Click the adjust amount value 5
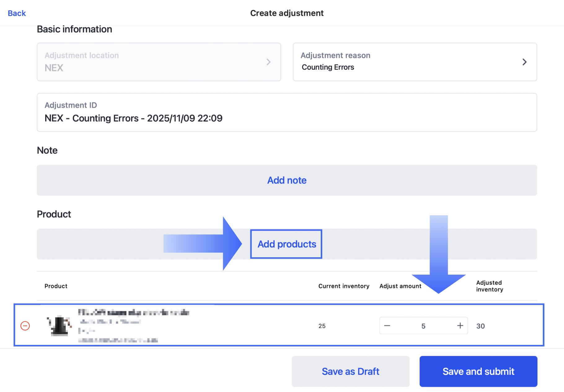Viewport: 564px width, 392px height. (423, 326)
